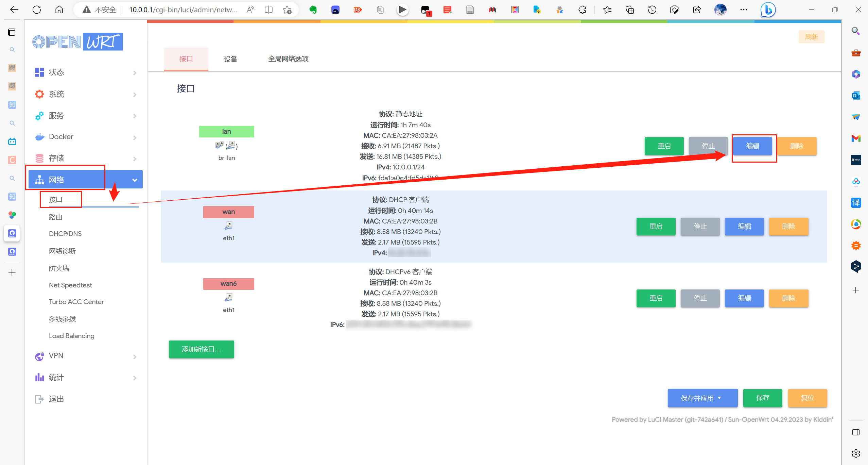The height and width of the screenshot is (465, 868).
Task: Click the OpenWrt logo
Action: coord(77,42)
